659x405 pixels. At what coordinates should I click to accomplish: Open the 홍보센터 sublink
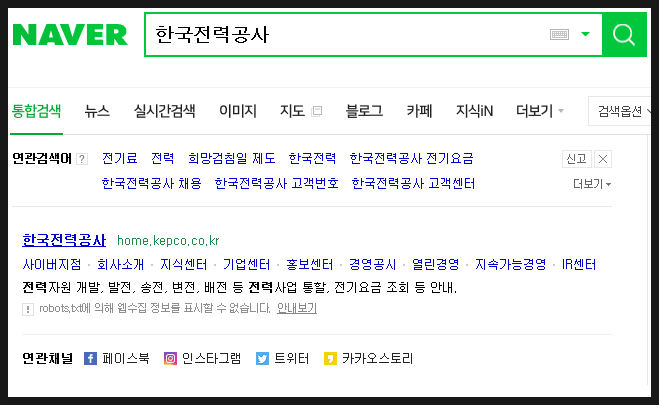(x=310, y=264)
